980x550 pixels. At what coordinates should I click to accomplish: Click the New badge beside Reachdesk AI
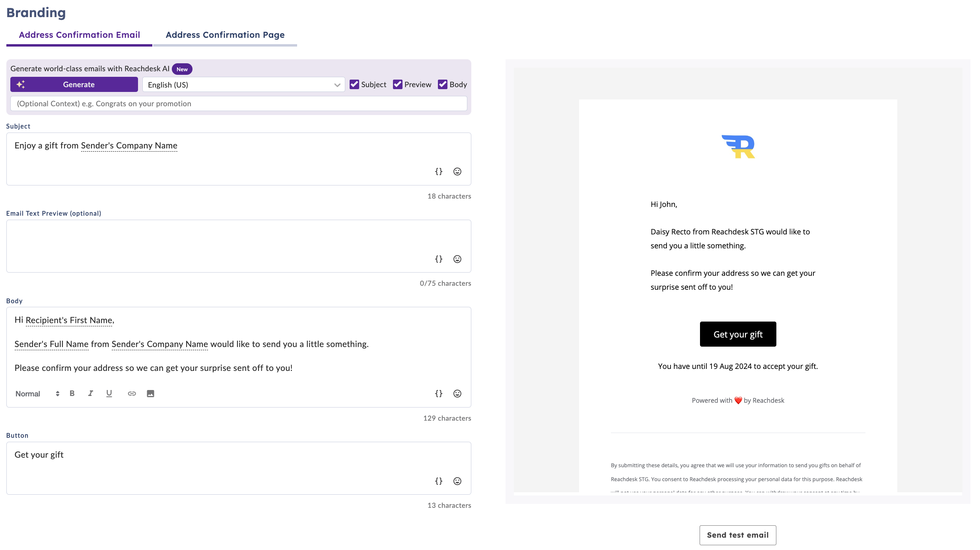182,69
